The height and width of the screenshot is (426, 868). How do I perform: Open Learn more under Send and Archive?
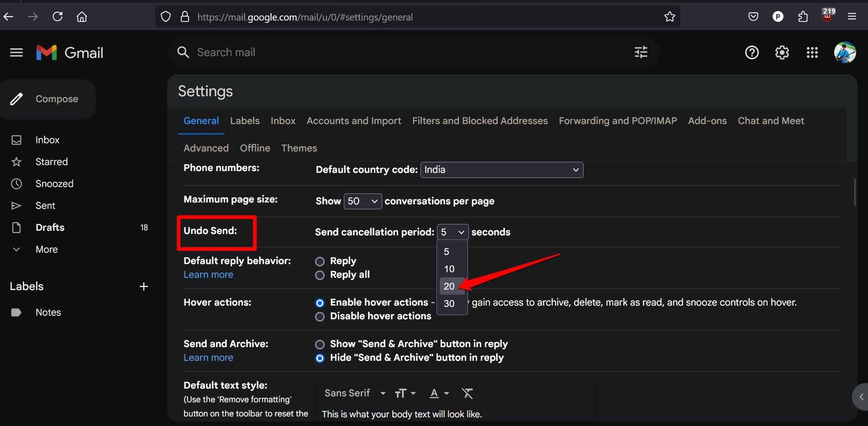click(x=208, y=358)
